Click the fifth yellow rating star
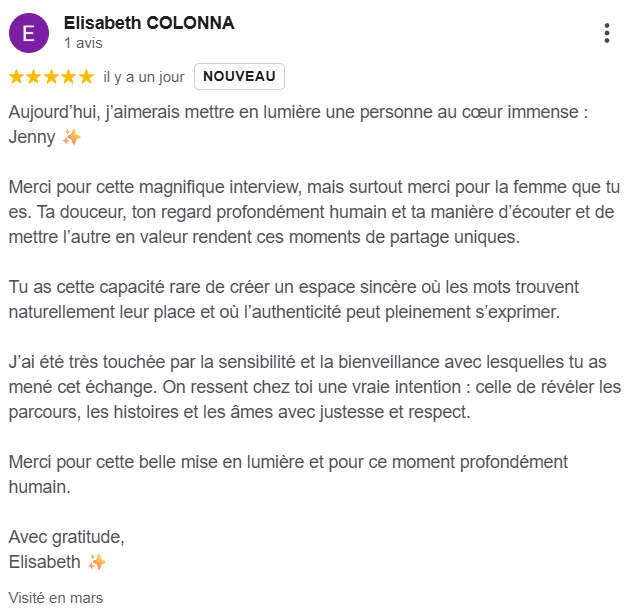 click(87, 77)
